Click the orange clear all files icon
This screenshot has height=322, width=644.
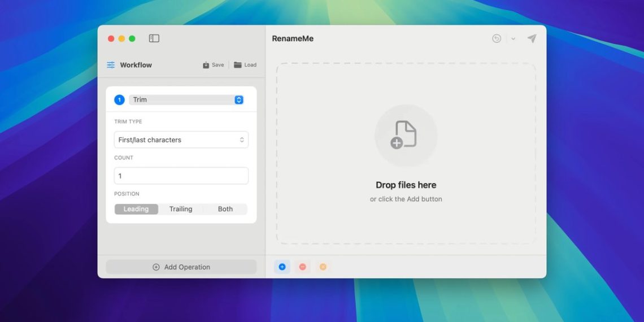click(x=323, y=267)
